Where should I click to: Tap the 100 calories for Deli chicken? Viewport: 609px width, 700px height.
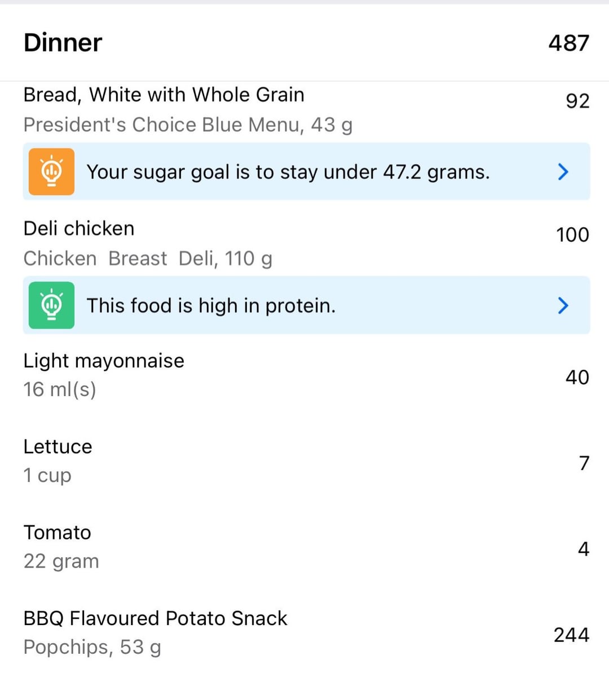click(572, 234)
